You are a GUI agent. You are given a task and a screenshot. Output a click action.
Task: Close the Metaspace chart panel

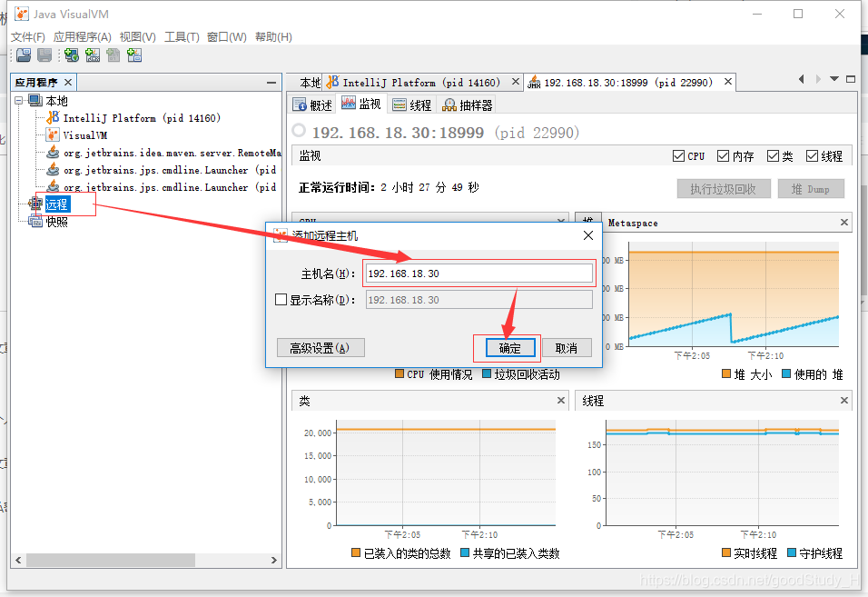844,222
